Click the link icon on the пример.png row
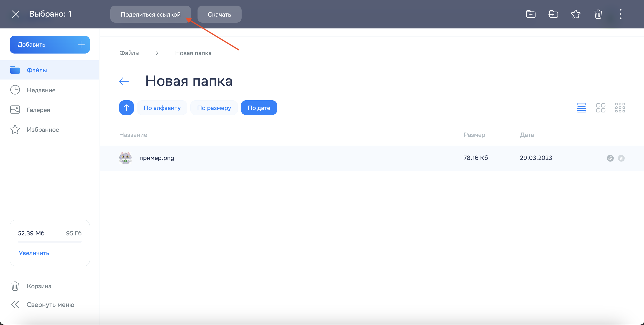The width and height of the screenshot is (644, 325). [610, 158]
